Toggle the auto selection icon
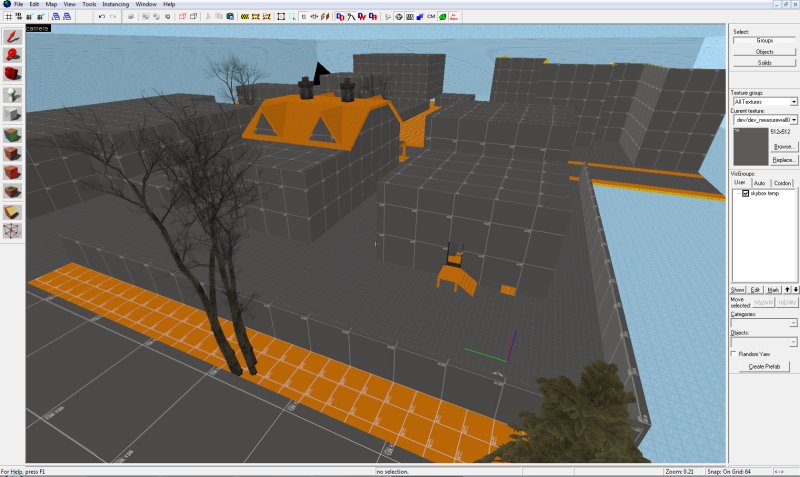800x477 pixels. click(x=292, y=16)
